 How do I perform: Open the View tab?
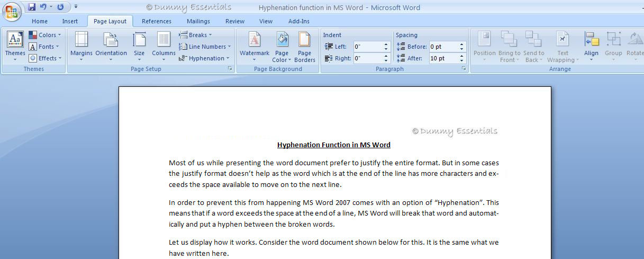click(x=266, y=21)
